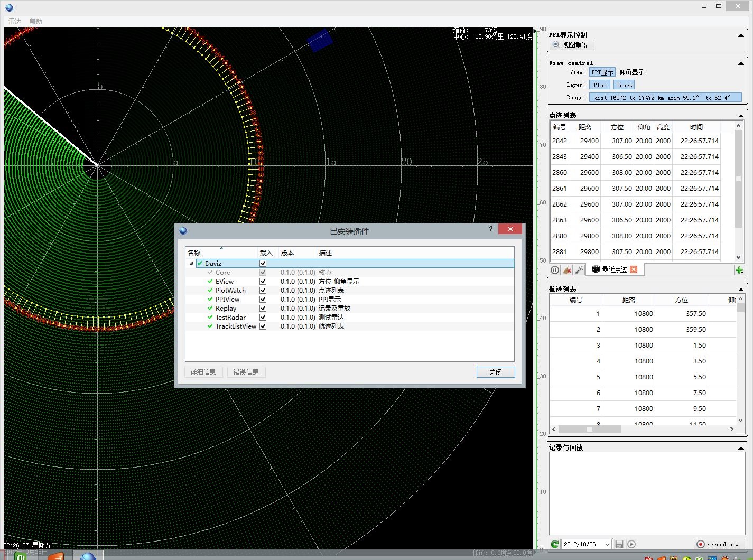The image size is (753, 560).
Task: Click the 详细信息 button
Action: point(203,372)
